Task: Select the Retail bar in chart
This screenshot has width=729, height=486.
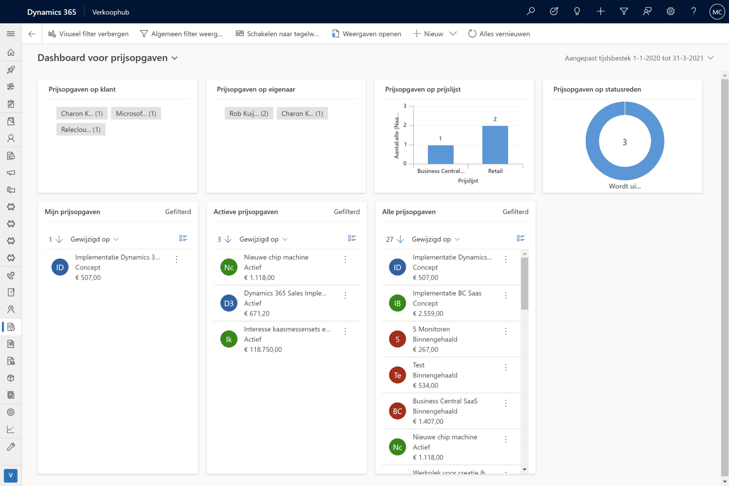Action: 495,145
